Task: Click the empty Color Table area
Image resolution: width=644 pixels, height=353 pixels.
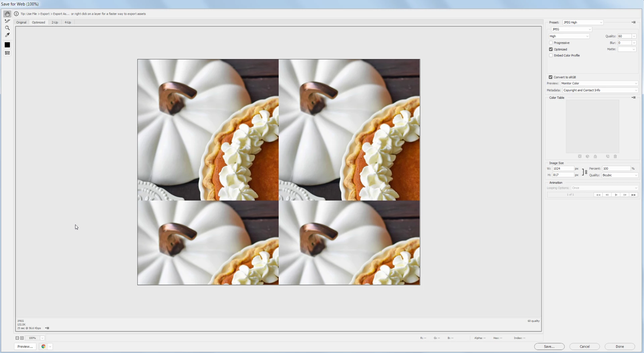Action: (x=592, y=126)
